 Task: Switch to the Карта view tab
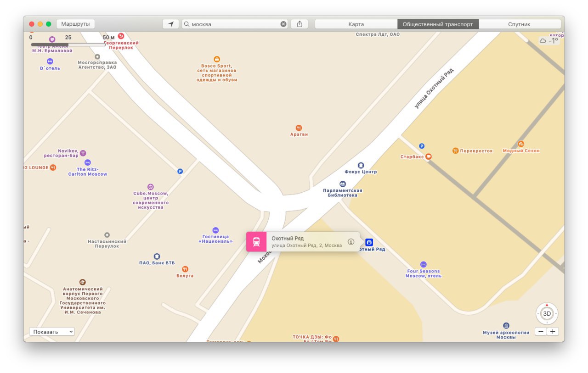tap(356, 24)
